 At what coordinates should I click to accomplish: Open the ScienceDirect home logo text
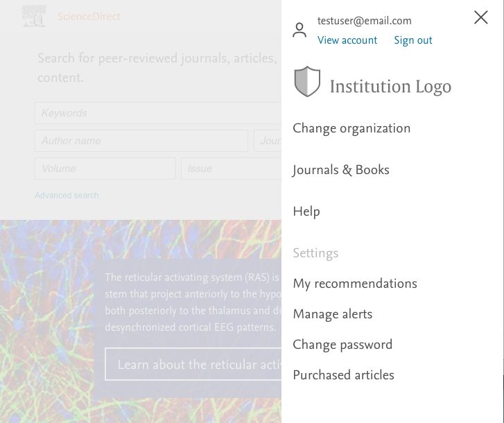[x=89, y=17]
